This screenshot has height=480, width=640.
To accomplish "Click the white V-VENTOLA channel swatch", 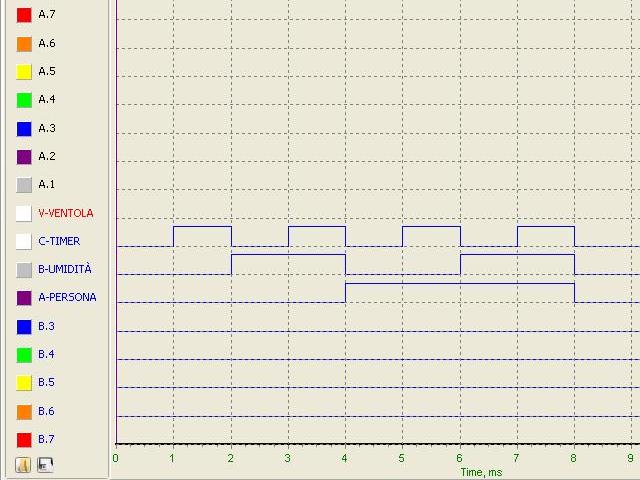I will 24,213.
